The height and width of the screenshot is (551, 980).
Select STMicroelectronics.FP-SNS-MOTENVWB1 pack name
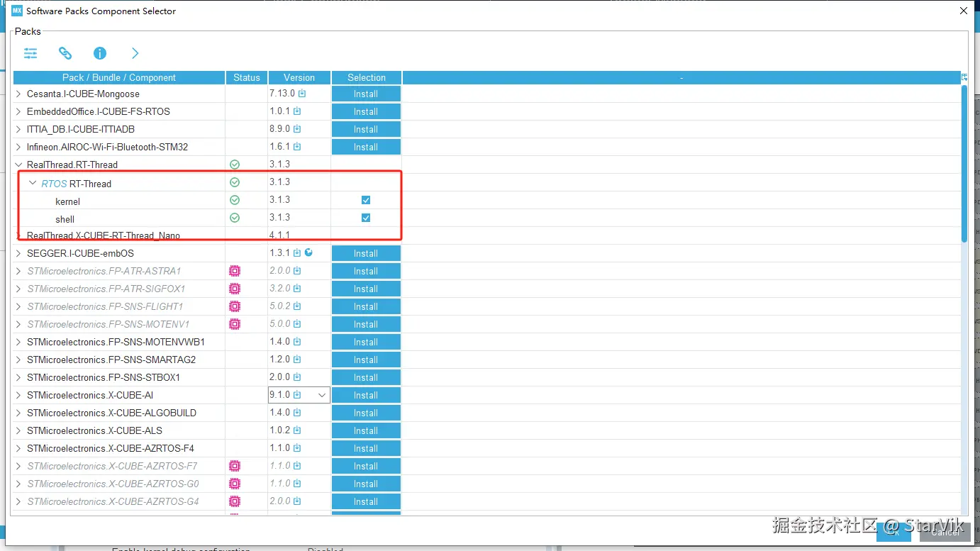116,342
